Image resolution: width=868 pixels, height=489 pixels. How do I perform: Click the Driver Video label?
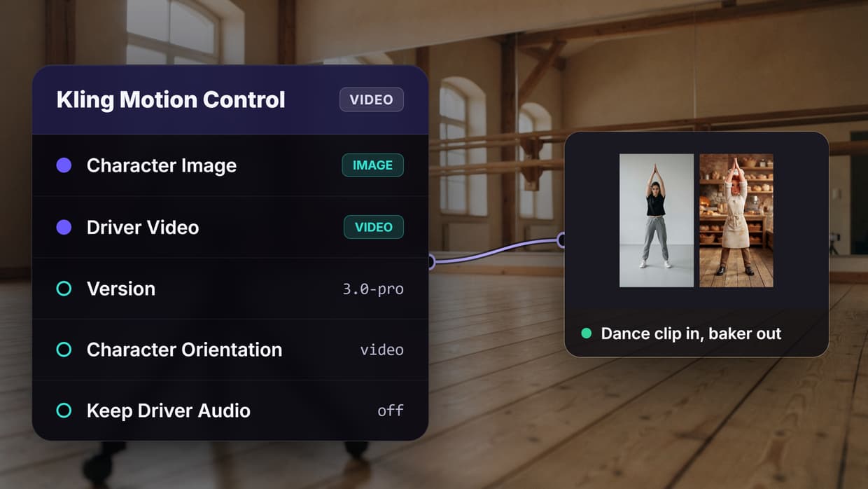(143, 227)
